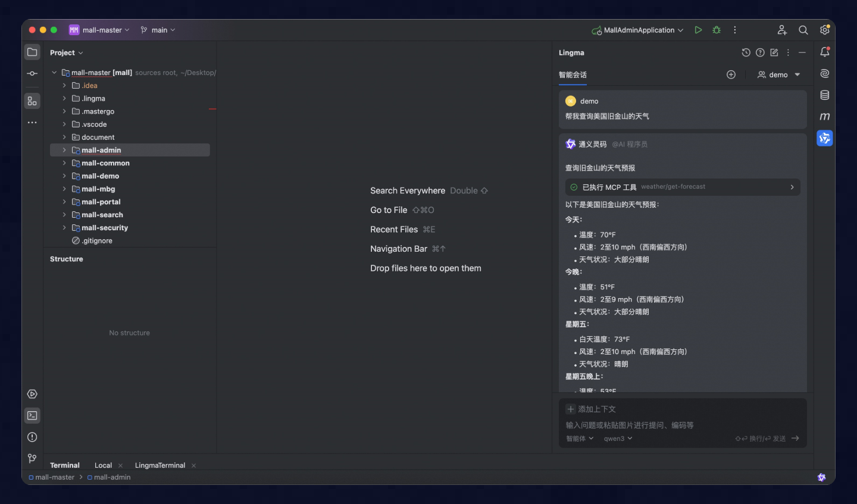Collapse the mall-master root node
Screen dimensions: 857x504
click(x=54, y=72)
